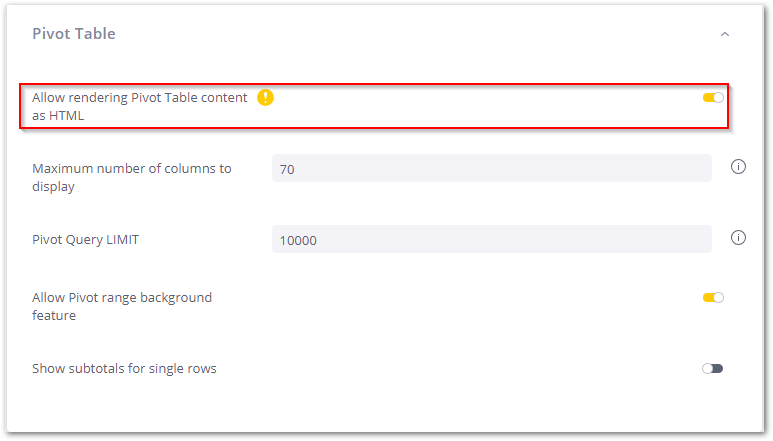Click the 'Allow rendering Pivot Table content' label
The width and height of the screenshot is (773, 441).
pyautogui.click(x=139, y=98)
